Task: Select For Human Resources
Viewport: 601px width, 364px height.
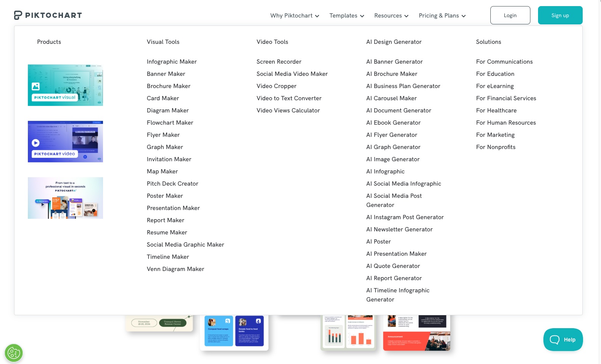Action: pyautogui.click(x=506, y=123)
